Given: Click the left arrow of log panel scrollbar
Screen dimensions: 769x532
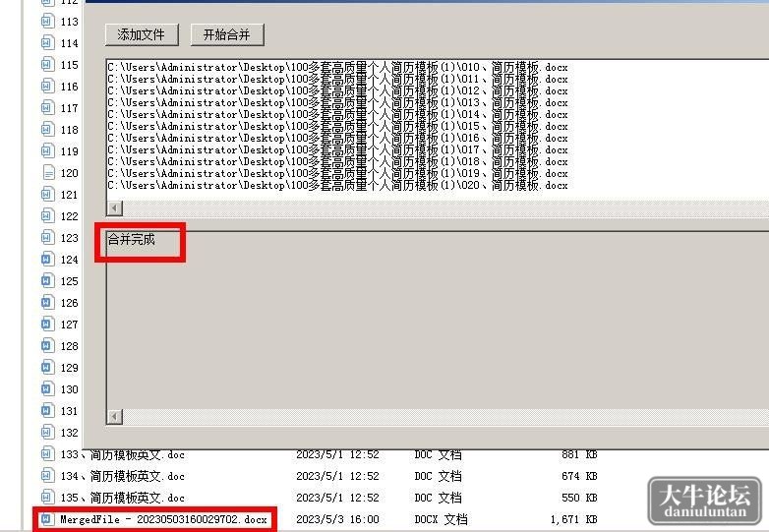Looking at the screenshot, I should coord(114,417).
